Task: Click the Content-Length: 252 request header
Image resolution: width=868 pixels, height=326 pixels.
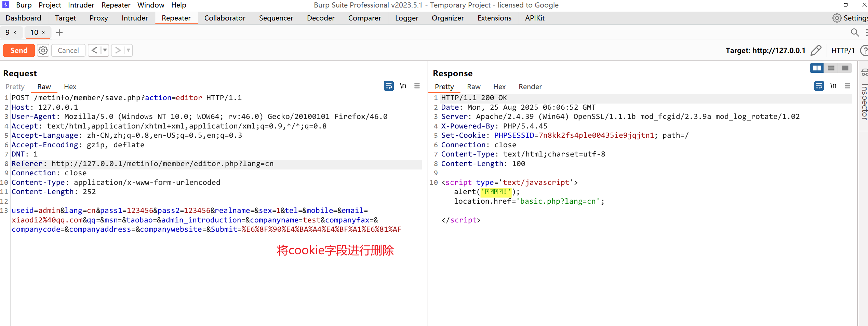Action: coord(54,192)
